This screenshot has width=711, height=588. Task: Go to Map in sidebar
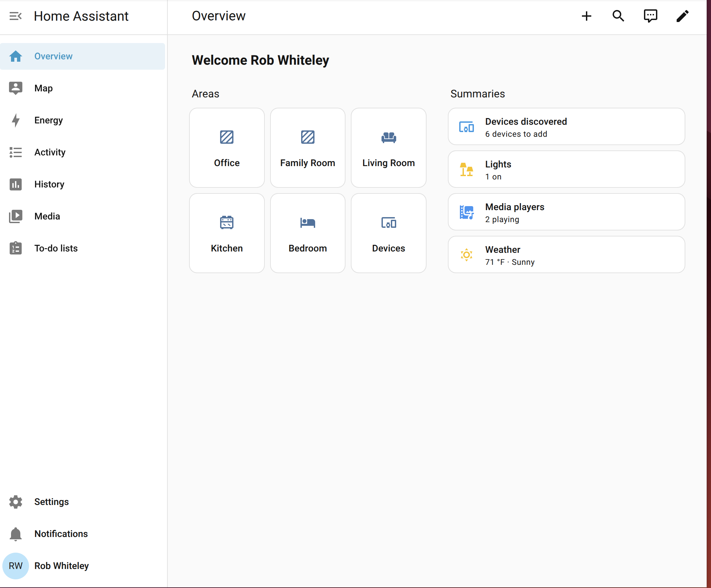(83, 88)
